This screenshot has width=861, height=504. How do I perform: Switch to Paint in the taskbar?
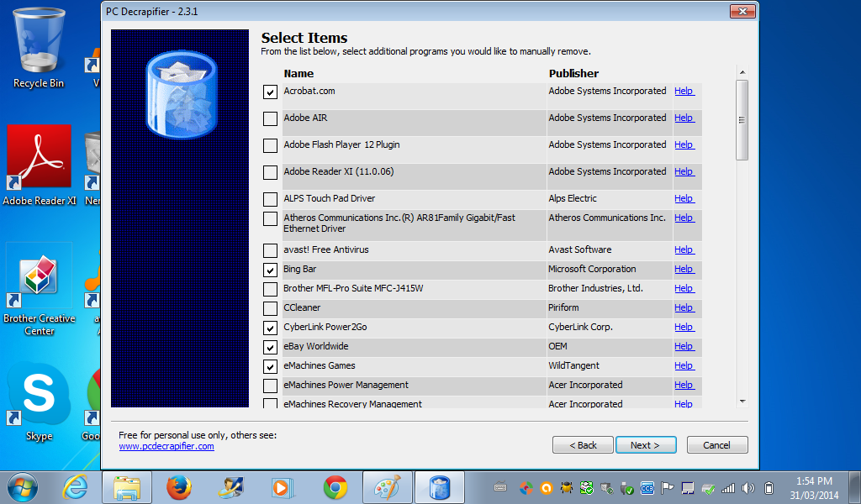(387, 487)
